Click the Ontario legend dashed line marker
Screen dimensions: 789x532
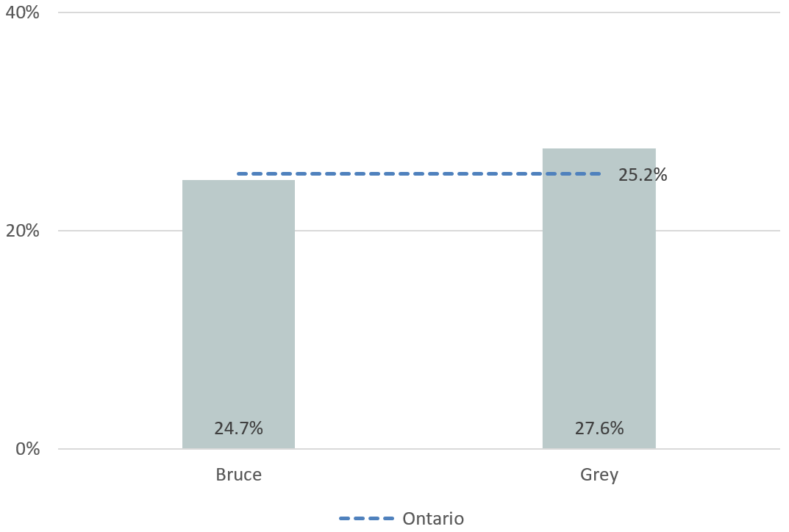(x=366, y=519)
